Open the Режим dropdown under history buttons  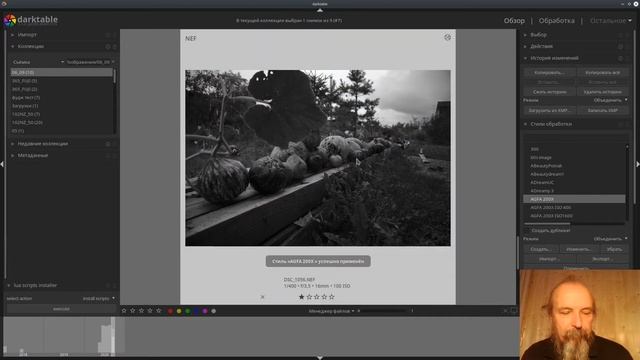pos(610,100)
